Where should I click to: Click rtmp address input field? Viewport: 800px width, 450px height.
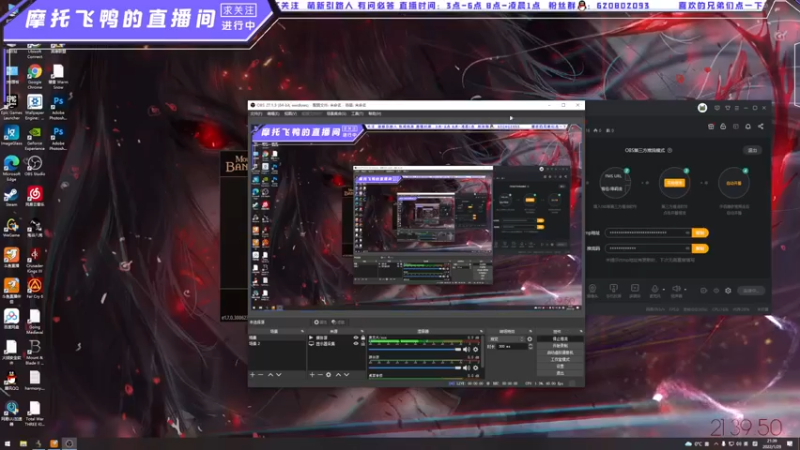click(x=648, y=233)
